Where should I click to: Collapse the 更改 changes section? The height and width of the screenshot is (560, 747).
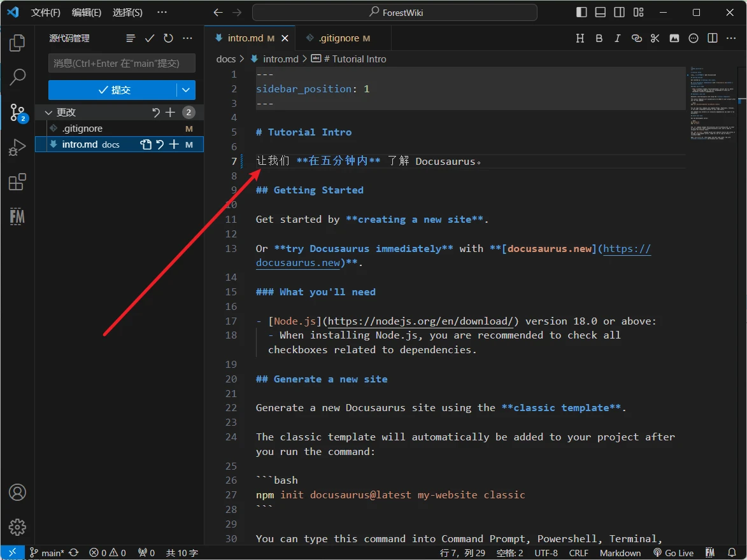click(x=48, y=113)
